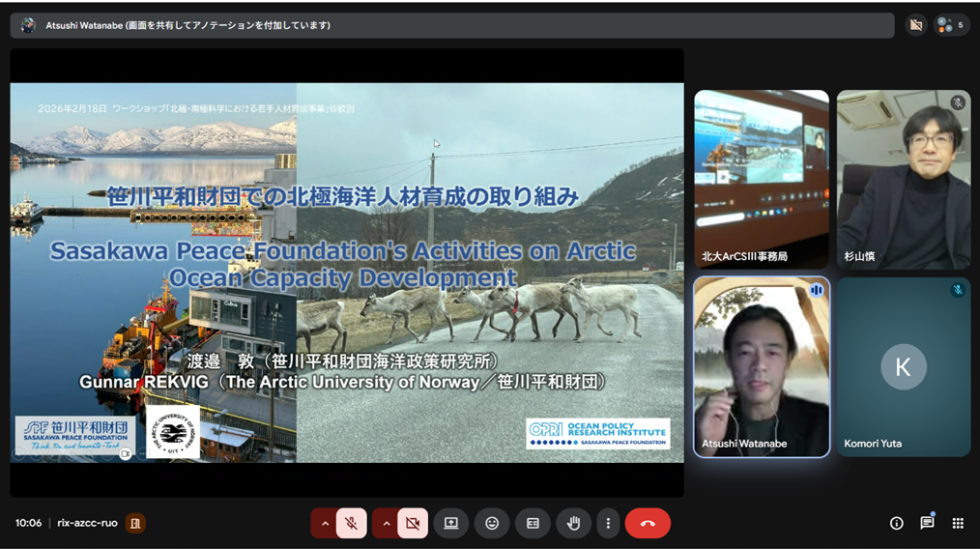This screenshot has height=549, width=980.
Task: Select Atsushi Watanabe's video tile
Action: click(x=762, y=367)
